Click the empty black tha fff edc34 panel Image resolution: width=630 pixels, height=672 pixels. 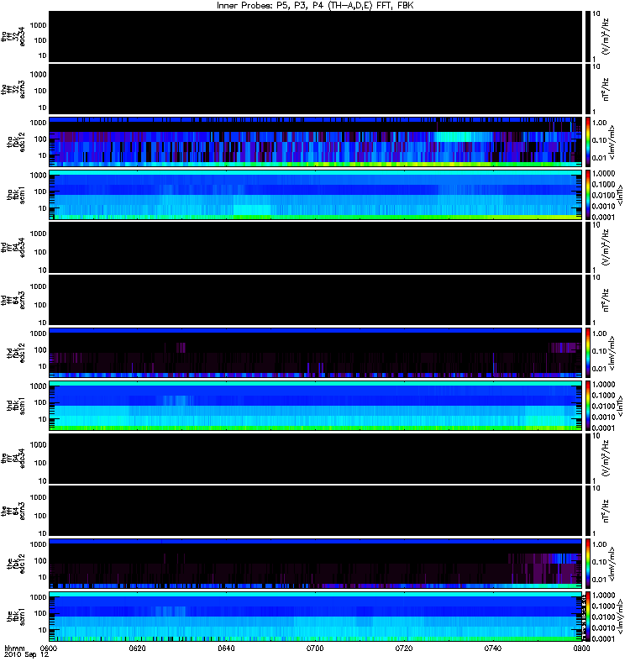pyautogui.click(x=315, y=37)
